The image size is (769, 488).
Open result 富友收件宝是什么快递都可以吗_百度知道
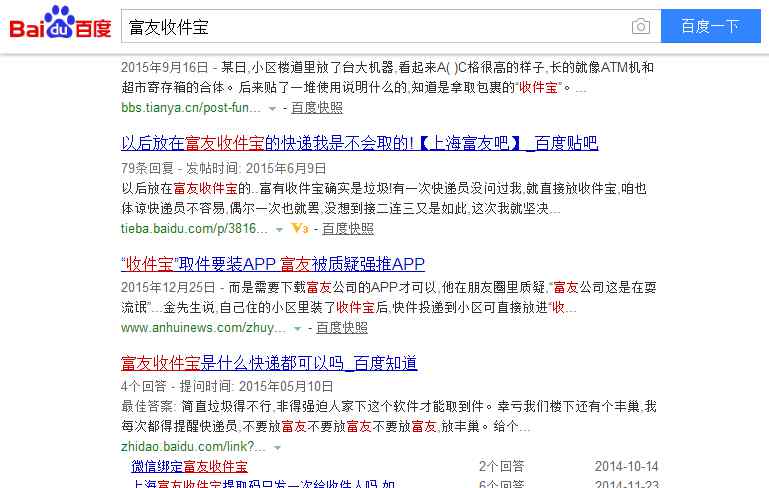(269, 363)
